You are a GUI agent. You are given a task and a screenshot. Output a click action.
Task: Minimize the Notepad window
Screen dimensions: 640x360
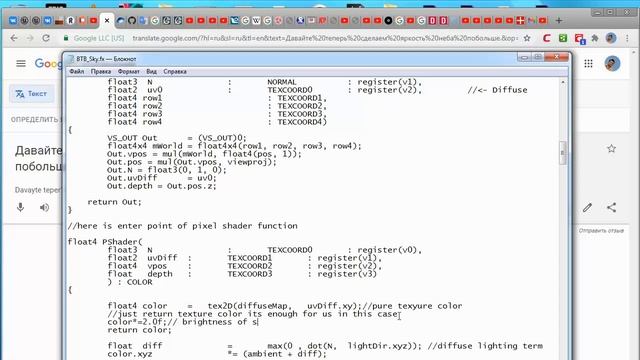click(x=524, y=57)
